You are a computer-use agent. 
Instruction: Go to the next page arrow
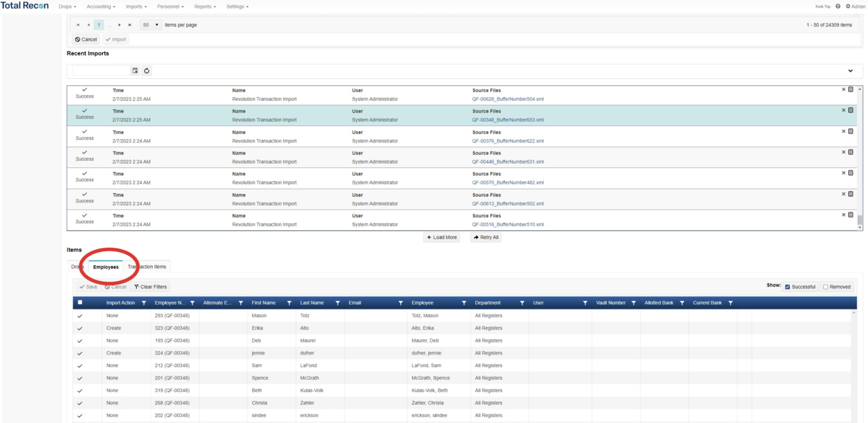(119, 25)
